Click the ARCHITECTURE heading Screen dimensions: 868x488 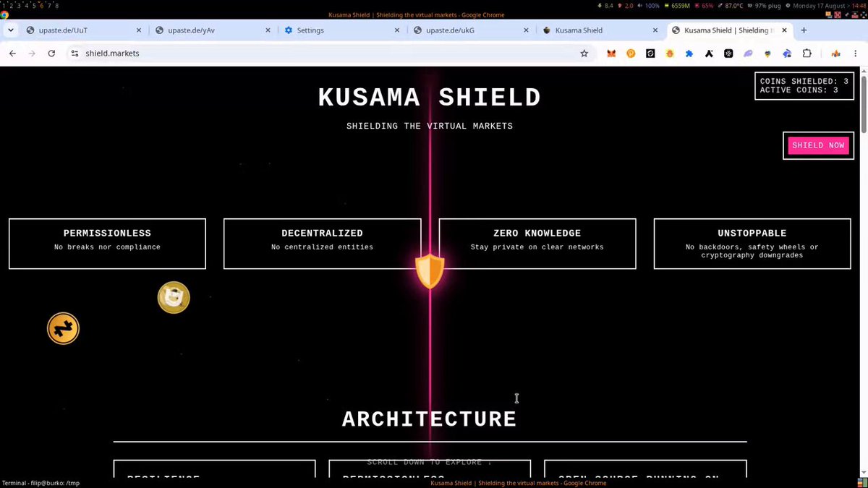(430, 419)
